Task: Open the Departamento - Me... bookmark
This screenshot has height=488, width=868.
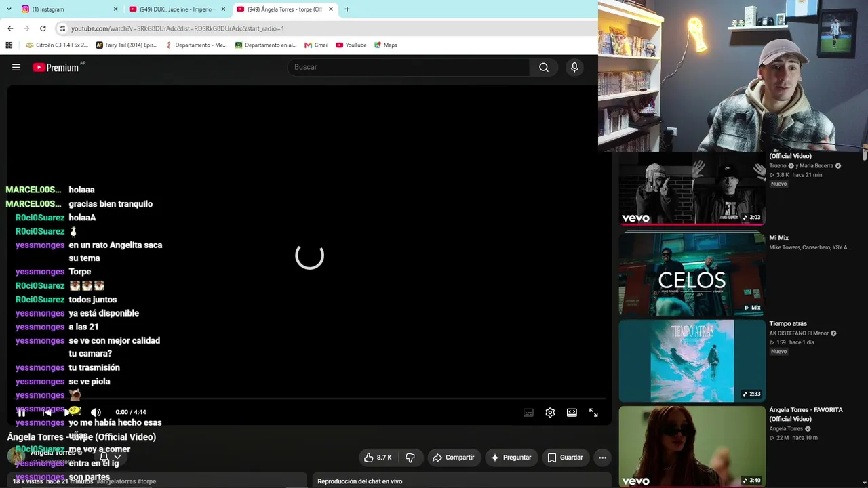Action: coord(197,45)
